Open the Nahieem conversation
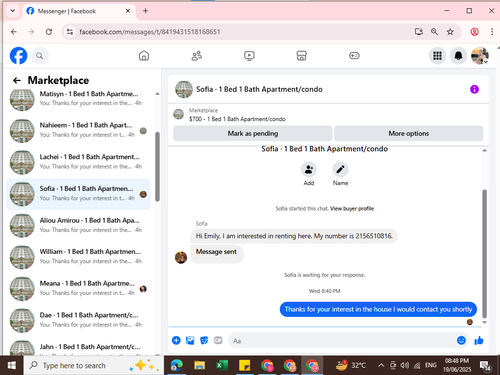The height and width of the screenshot is (375, 500). 78,130
